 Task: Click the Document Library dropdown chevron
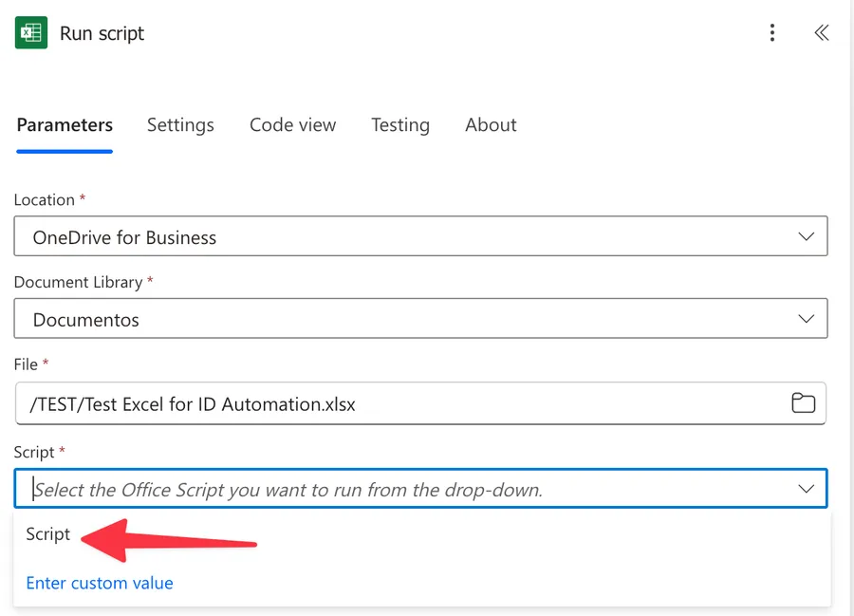pyautogui.click(x=808, y=318)
